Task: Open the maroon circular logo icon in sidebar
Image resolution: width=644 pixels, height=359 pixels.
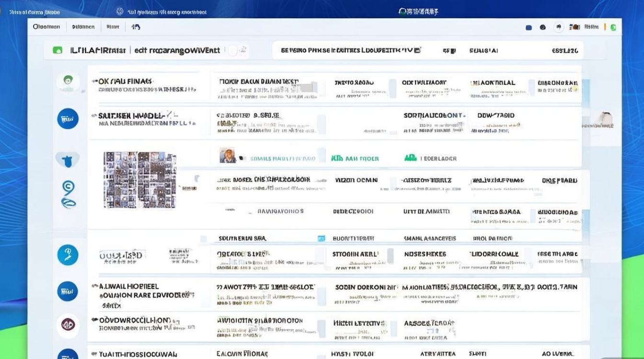Action: (x=68, y=325)
